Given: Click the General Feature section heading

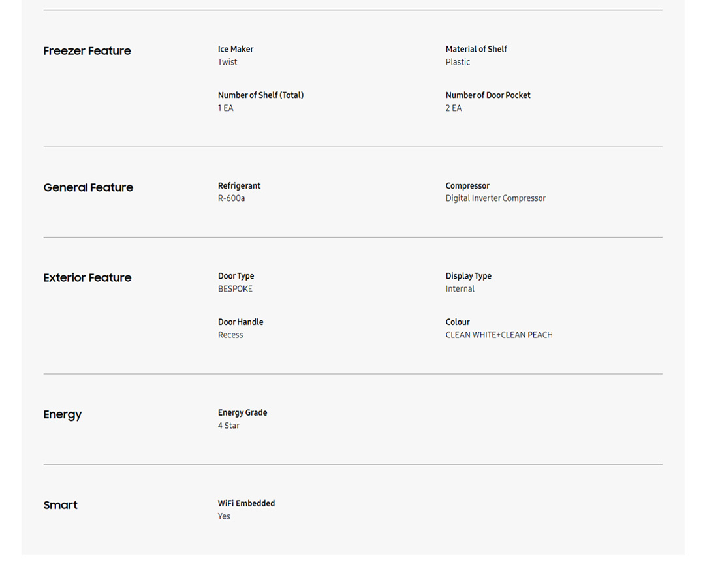Looking at the screenshot, I should pyautogui.click(x=88, y=188).
